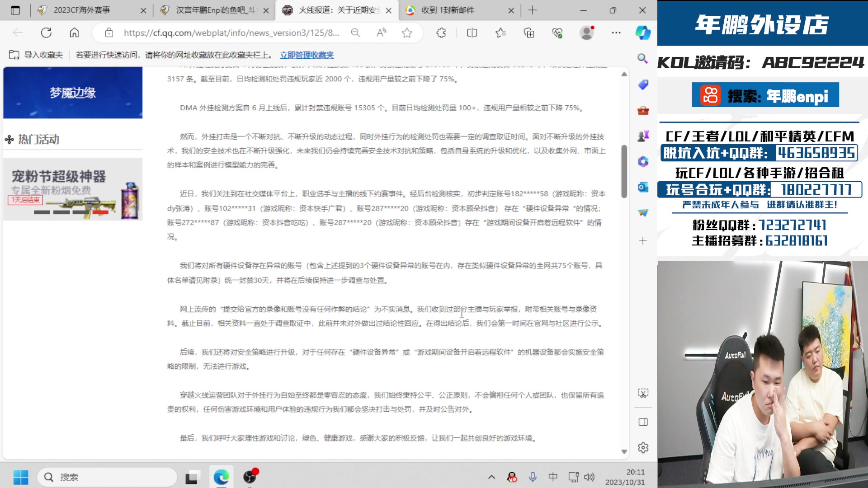Viewport: 868px width, 488px height.
Task: View site information lock icon
Action: [109, 33]
